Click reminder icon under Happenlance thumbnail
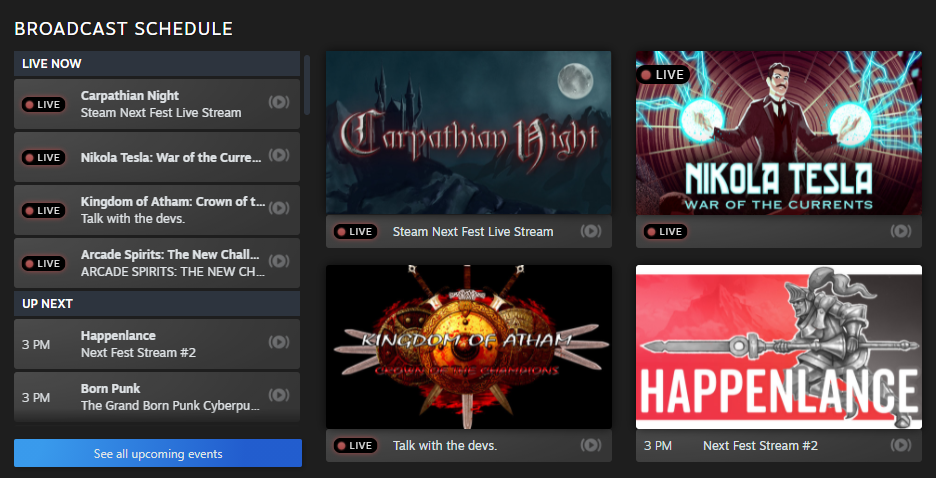 click(x=901, y=445)
